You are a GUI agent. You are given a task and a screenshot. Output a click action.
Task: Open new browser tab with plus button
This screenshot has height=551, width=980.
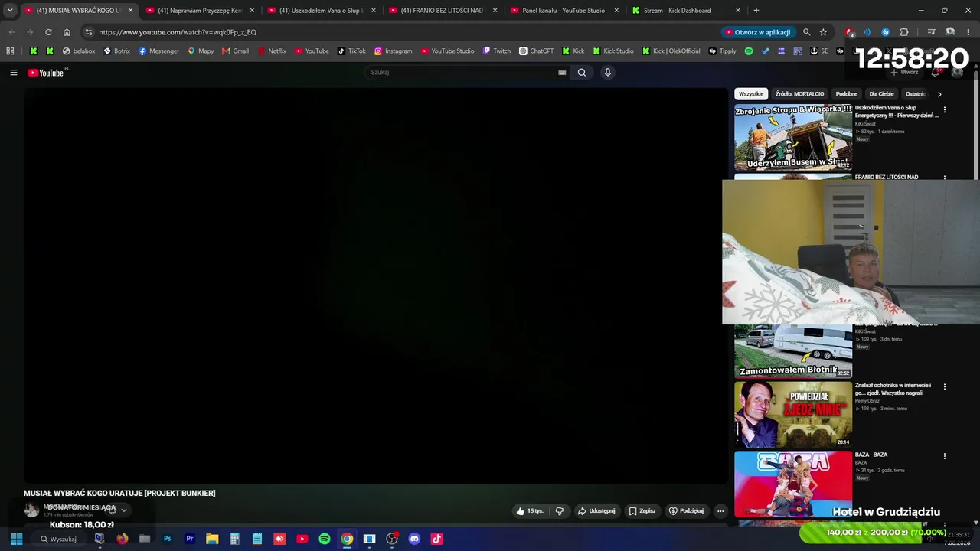click(x=756, y=11)
